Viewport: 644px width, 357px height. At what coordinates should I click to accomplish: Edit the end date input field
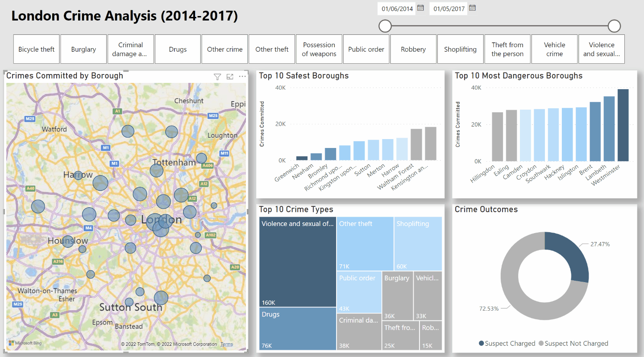pos(448,8)
